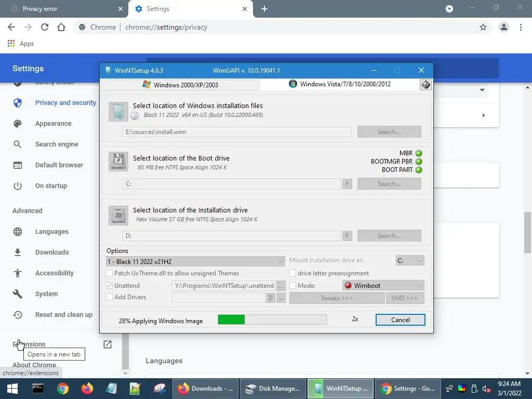
Task: Click BOOTMGR PBR green status indicator
Action: click(x=419, y=162)
